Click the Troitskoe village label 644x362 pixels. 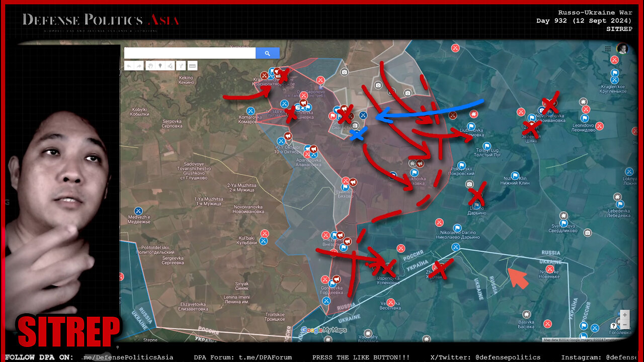pyautogui.click(x=276, y=316)
